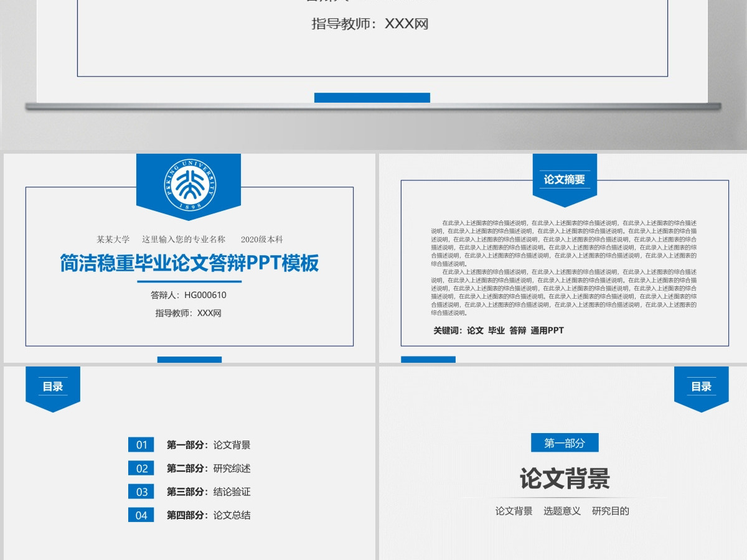
Task: Click the text 这里输入您的专业名称
Action: coord(184,240)
